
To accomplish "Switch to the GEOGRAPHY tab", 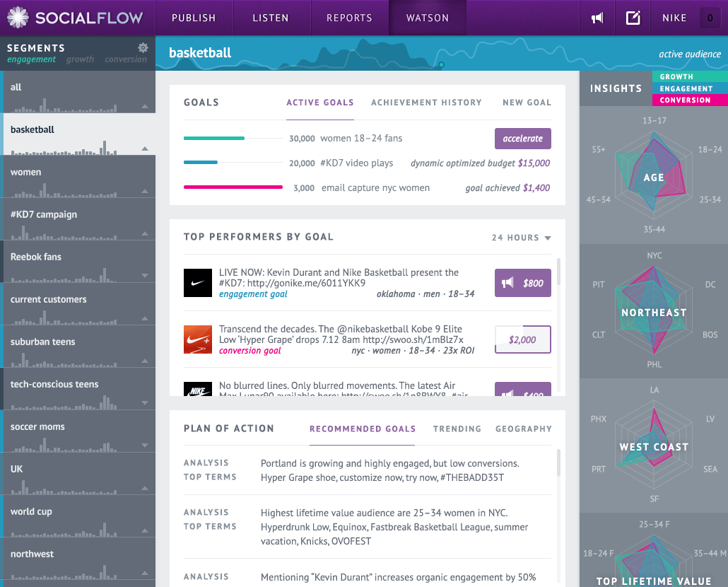I will 524,429.
